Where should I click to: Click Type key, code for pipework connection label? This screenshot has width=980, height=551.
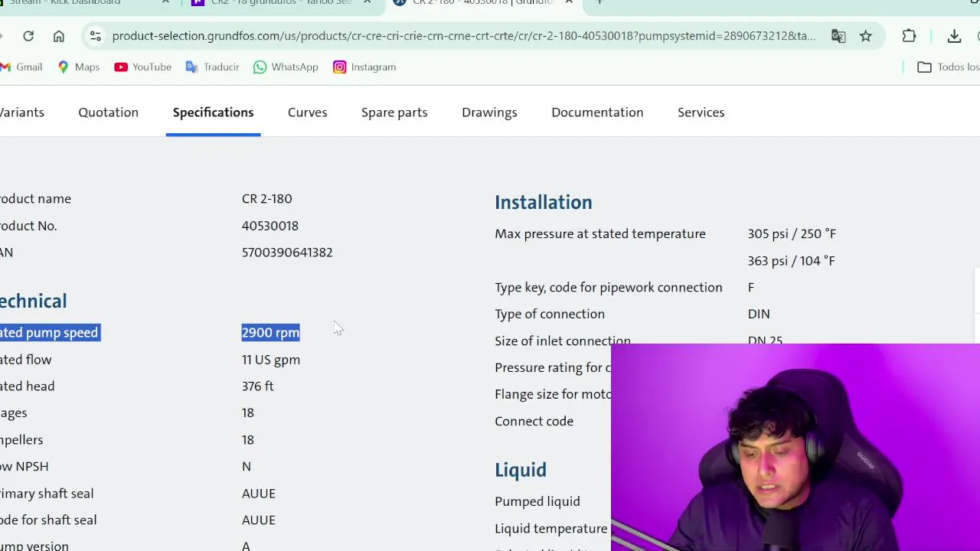pyautogui.click(x=609, y=288)
